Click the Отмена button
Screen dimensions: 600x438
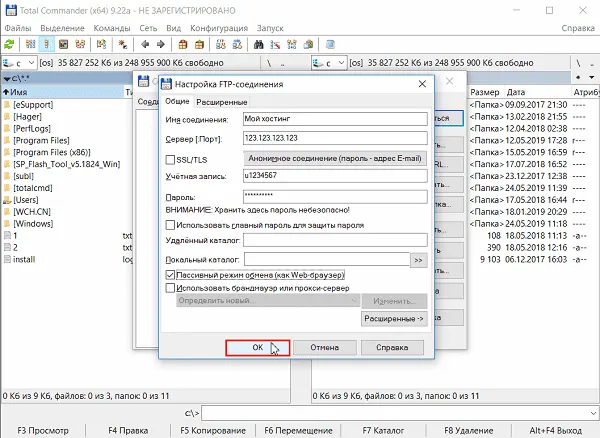click(324, 347)
